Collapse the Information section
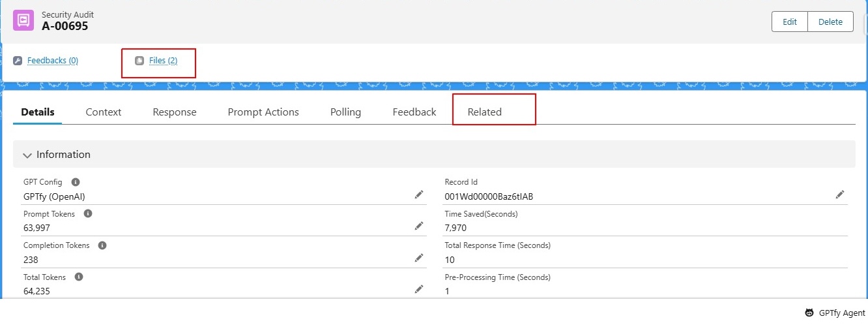This screenshot has width=868, height=325. click(27, 155)
